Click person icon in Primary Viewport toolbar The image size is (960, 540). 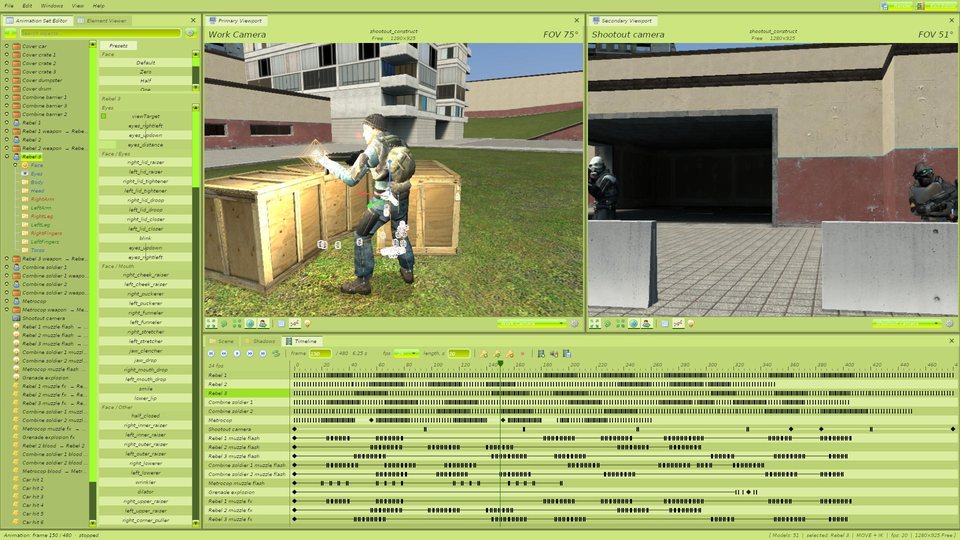coord(263,323)
